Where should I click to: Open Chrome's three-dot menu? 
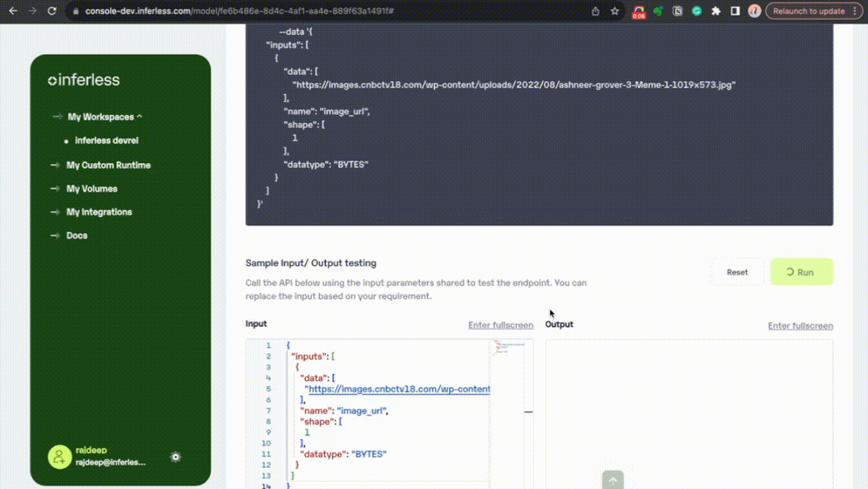click(x=856, y=11)
